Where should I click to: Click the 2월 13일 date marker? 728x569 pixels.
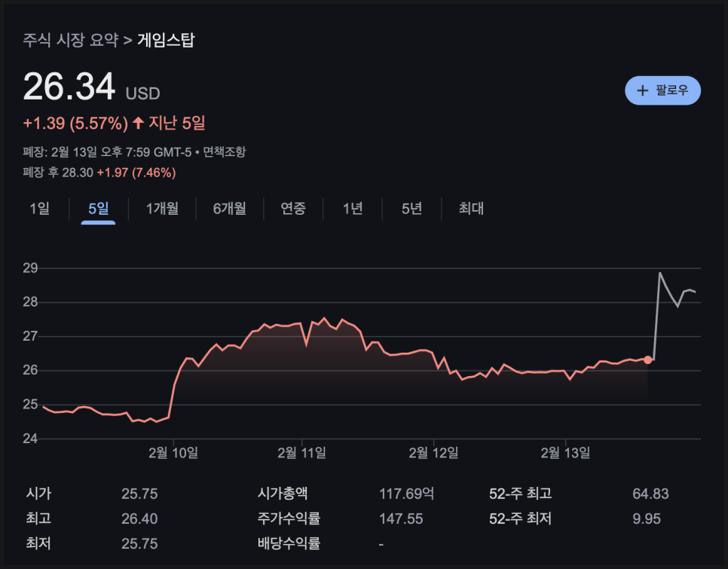coord(565,452)
